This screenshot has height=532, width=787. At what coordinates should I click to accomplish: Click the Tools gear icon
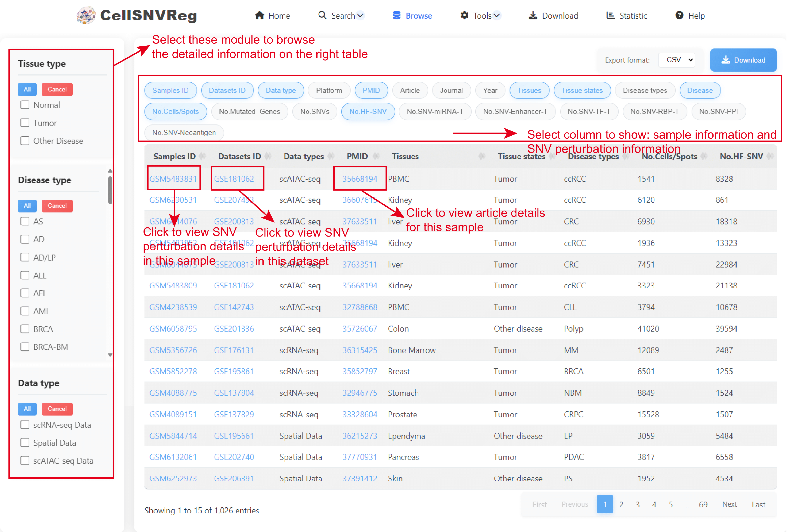[464, 15]
